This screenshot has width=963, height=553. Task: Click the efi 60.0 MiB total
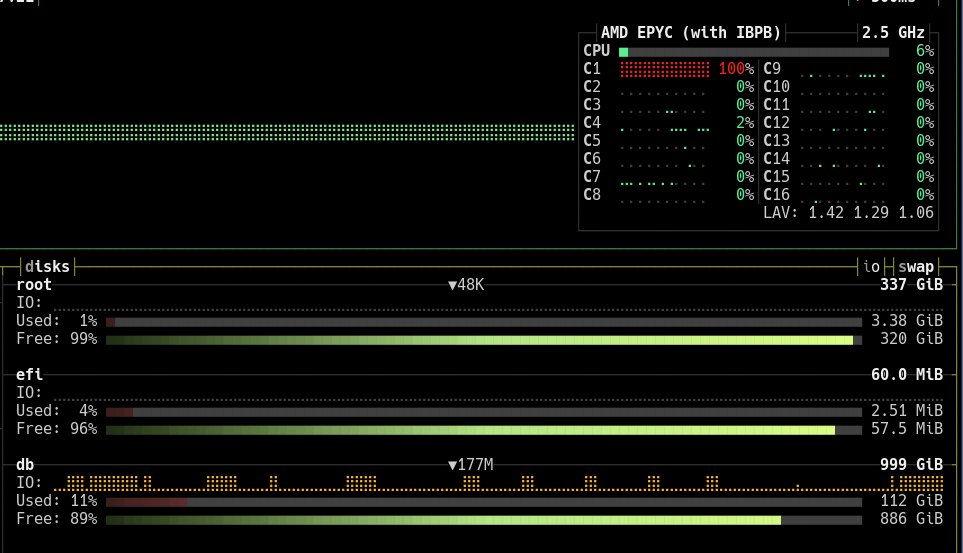(x=907, y=375)
